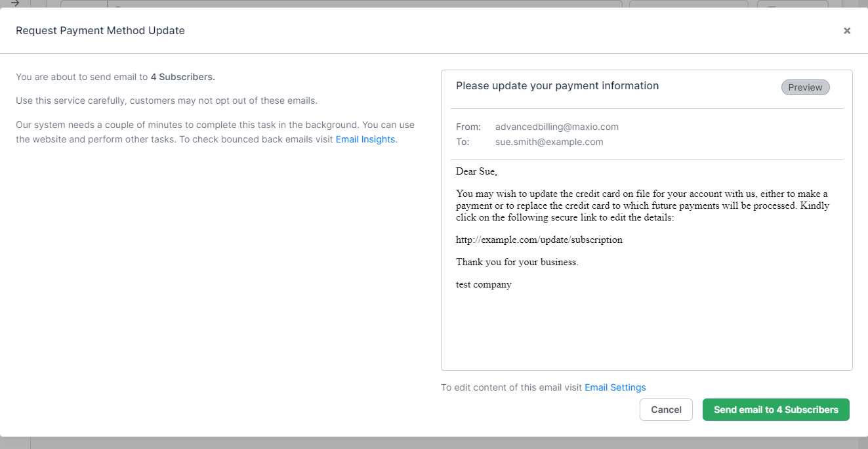868x449 pixels.
Task: Close the Request Payment Method Update dialog
Action: [847, 31]
